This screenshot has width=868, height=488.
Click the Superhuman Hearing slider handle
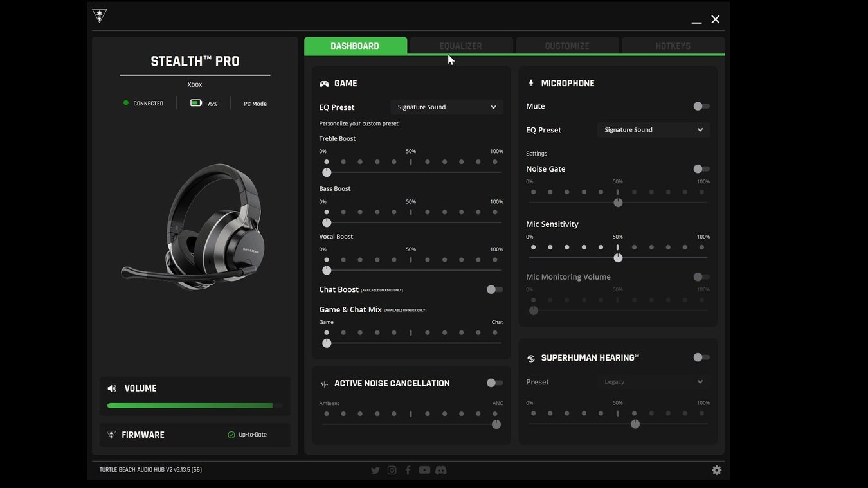635,424
